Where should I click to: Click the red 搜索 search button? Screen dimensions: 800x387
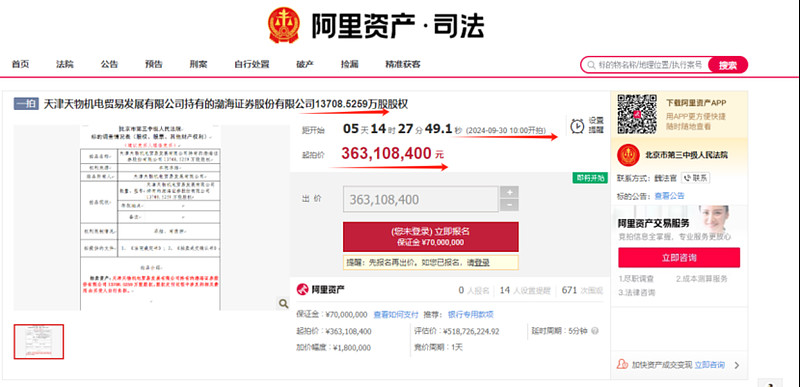pos(728,65)
